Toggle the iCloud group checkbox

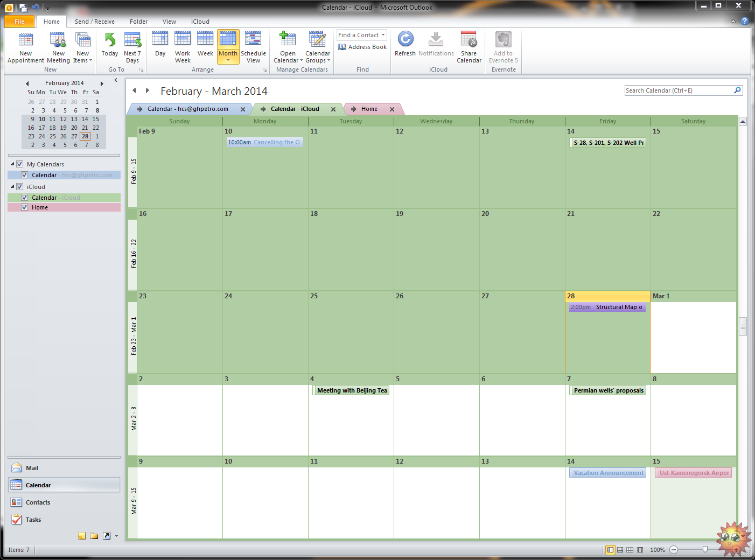point(20,186)
